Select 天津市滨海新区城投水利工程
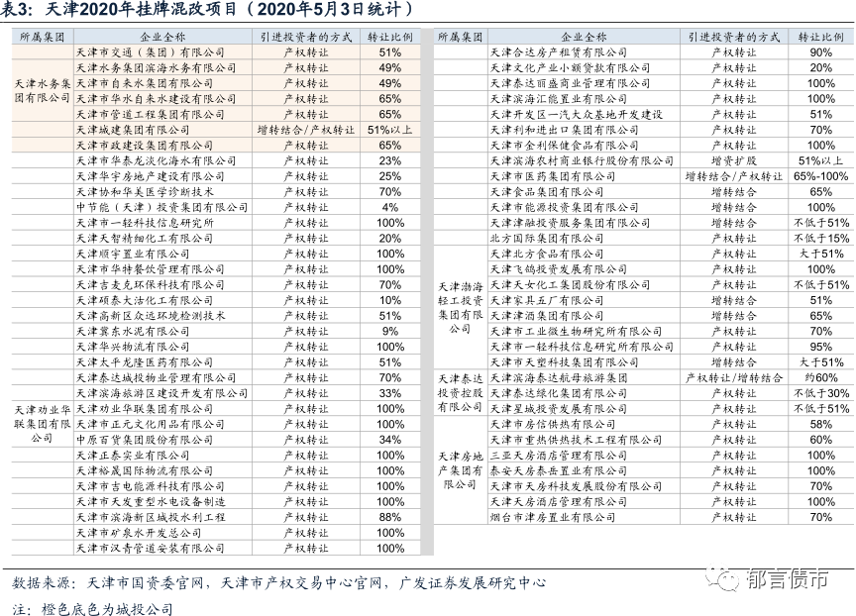Viewport: 856px width, 616px height. [151, 517]
